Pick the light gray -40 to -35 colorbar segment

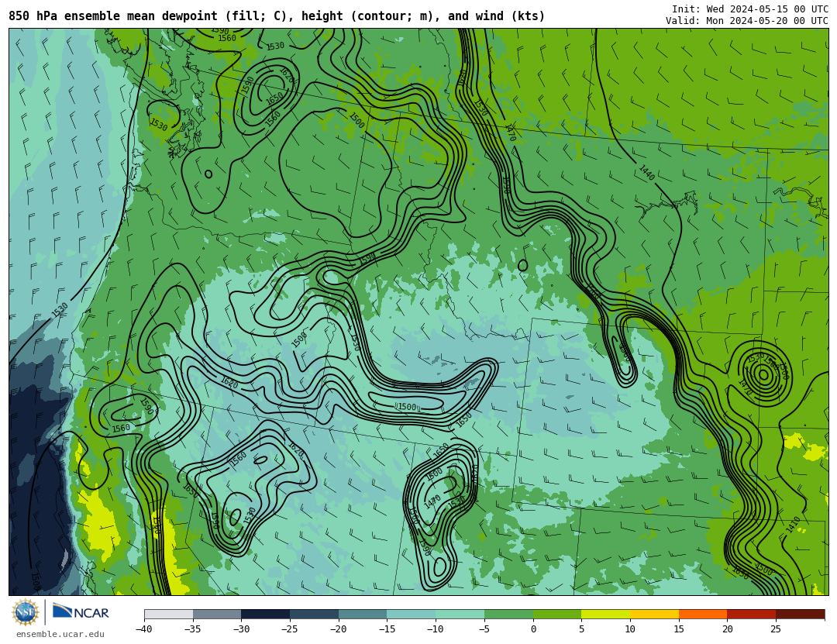(169, 615)
